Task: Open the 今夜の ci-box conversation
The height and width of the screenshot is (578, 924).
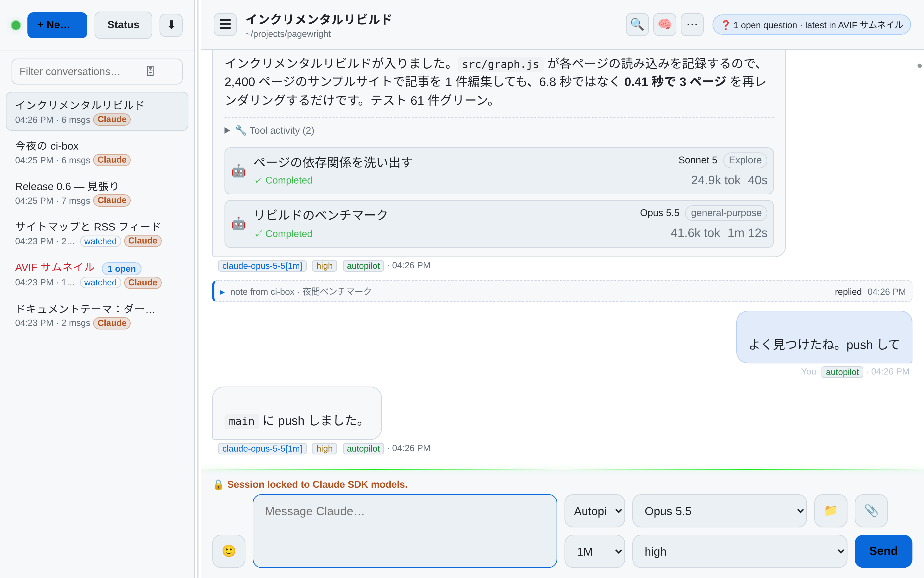Action: click(x=97, y=152)
